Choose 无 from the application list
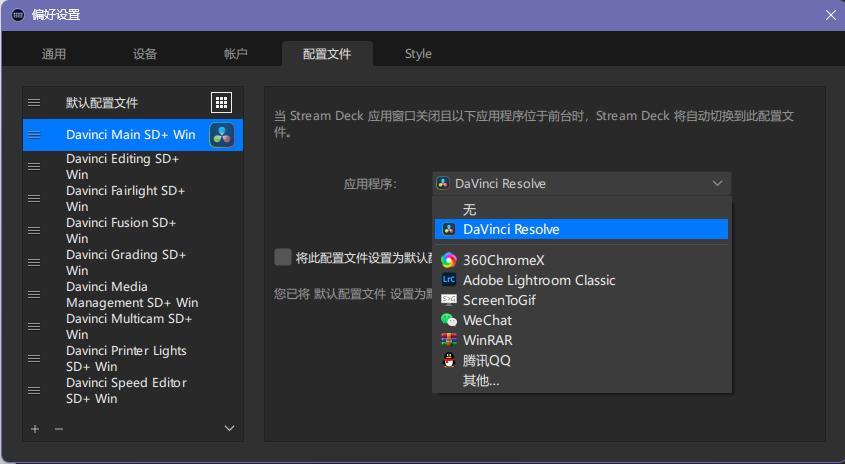The image size is (845, 464). 470,210
